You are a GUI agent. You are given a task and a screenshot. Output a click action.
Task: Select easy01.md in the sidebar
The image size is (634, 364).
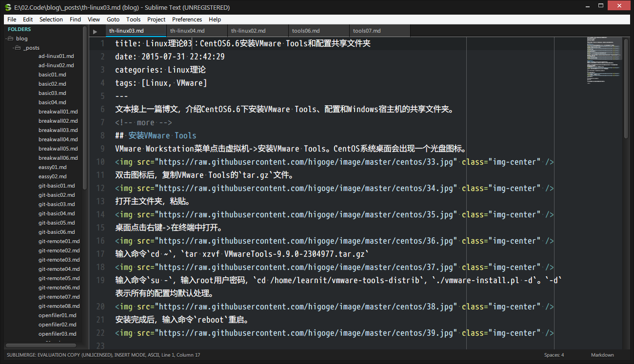[x=53, y=167]
